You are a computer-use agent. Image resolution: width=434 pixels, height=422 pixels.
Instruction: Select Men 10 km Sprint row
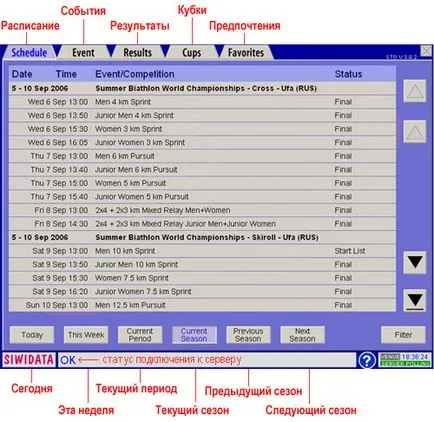click(202, 251)
